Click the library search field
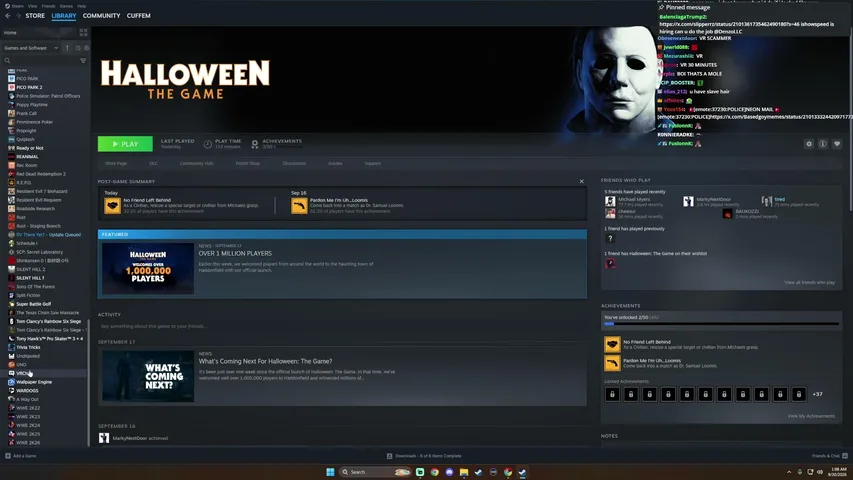This screenshot has height=480, width=853. coord(41,60)
